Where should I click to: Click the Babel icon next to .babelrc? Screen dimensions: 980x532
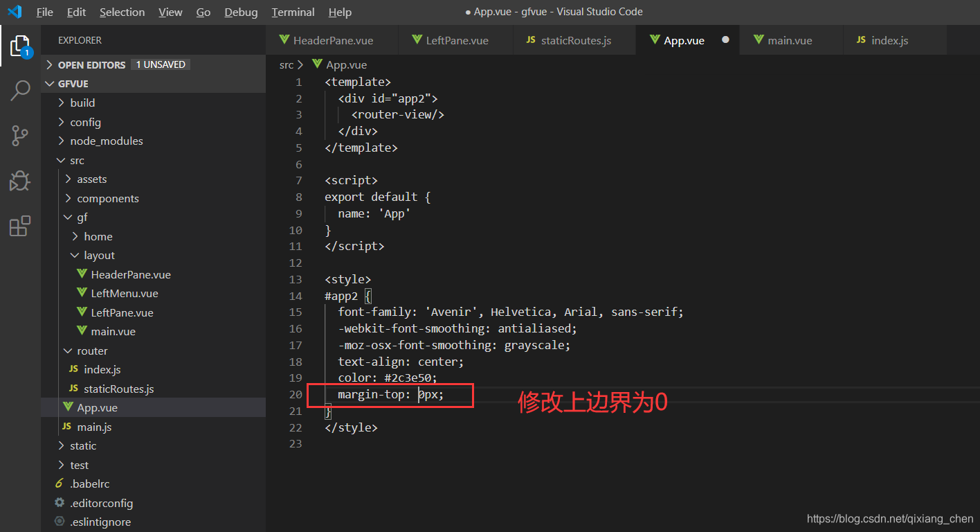(60, 484)
